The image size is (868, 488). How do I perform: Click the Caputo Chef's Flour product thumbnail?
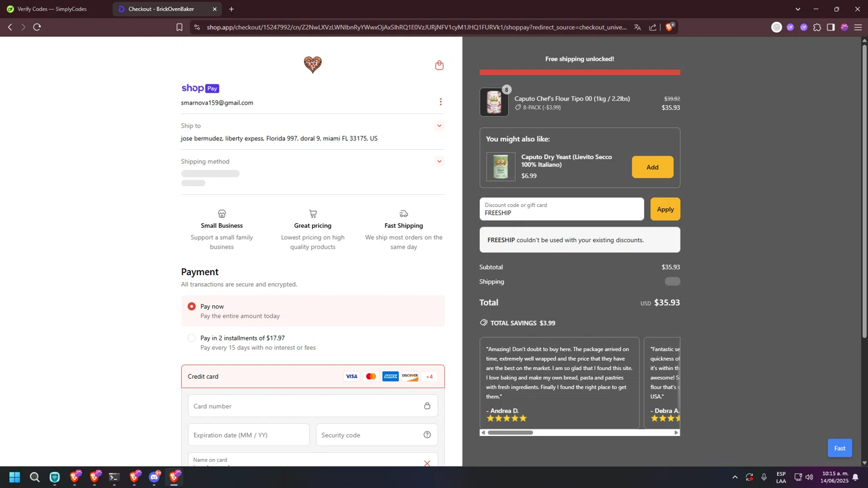pos(494,102)
